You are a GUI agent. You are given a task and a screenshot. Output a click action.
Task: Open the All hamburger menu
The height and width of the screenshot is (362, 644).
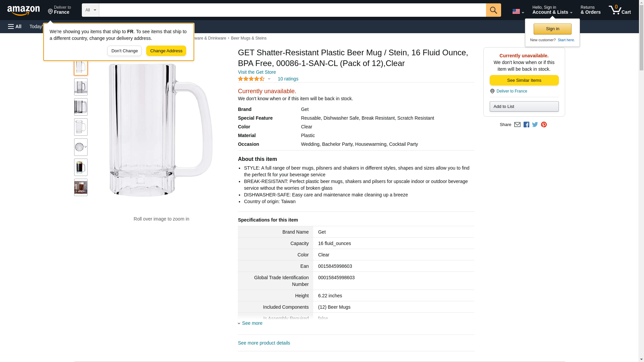pyautogui.click(x=15, y=26)
